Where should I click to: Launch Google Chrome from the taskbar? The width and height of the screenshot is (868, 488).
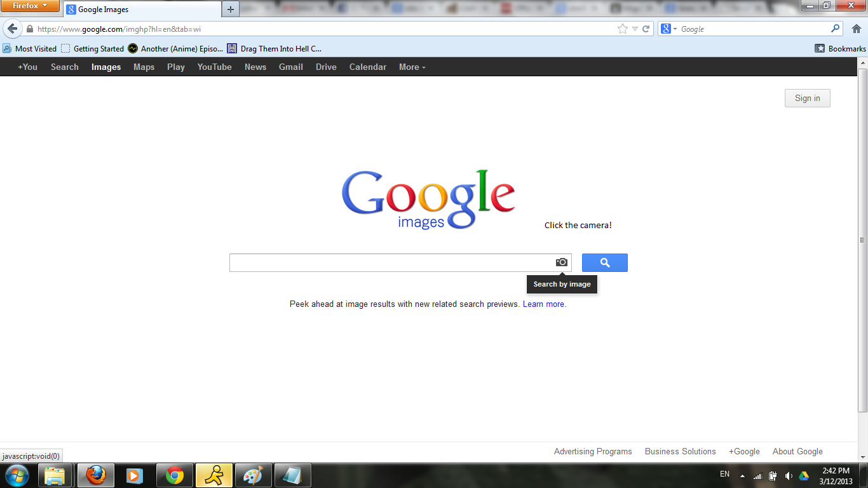point(175,475)
